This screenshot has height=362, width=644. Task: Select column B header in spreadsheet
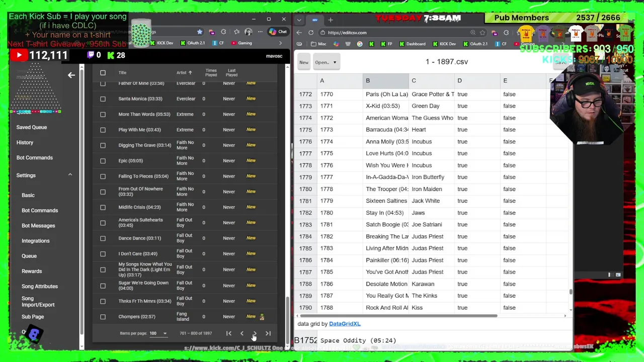[x=386, y=80]
